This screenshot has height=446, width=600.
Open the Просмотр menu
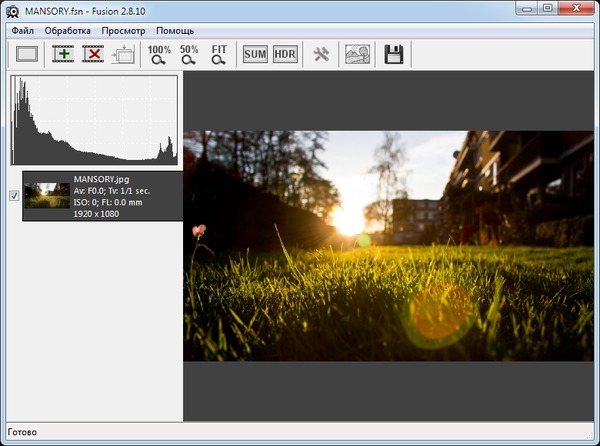123,31
